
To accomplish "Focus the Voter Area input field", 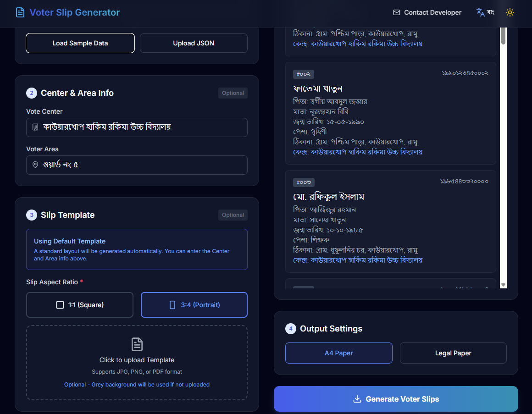I will tap(142, 165).
